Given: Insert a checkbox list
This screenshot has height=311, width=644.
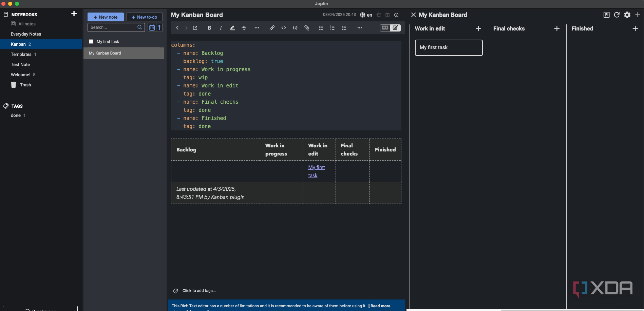Looking at the screenshot, I should tap(344, 28).
